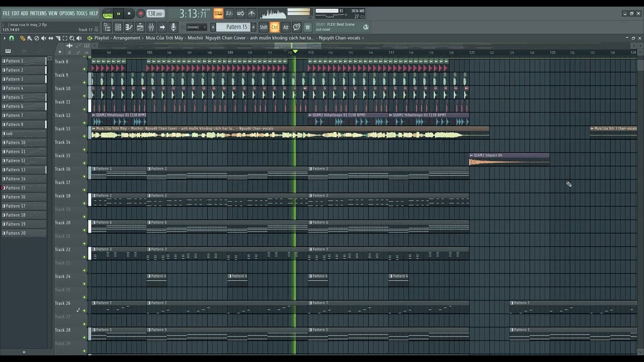Viewport: 644px width, 362px height.
Task: Toggle the countdown before recording icon
Action: coord(229,14)
